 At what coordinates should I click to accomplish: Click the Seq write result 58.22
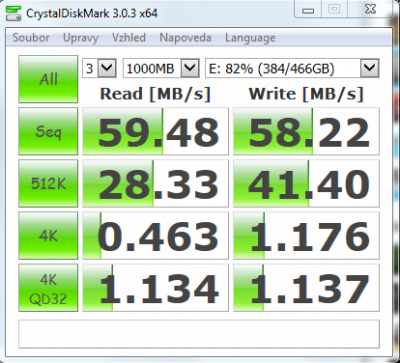[306, 131]
